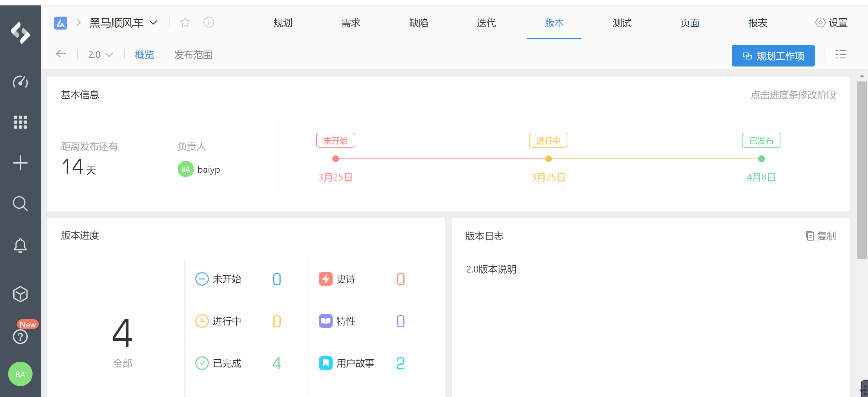Open the dashboard gauge icon in sidebar
868x397 pixels.
pyautogui.click(x=20, y=82)
